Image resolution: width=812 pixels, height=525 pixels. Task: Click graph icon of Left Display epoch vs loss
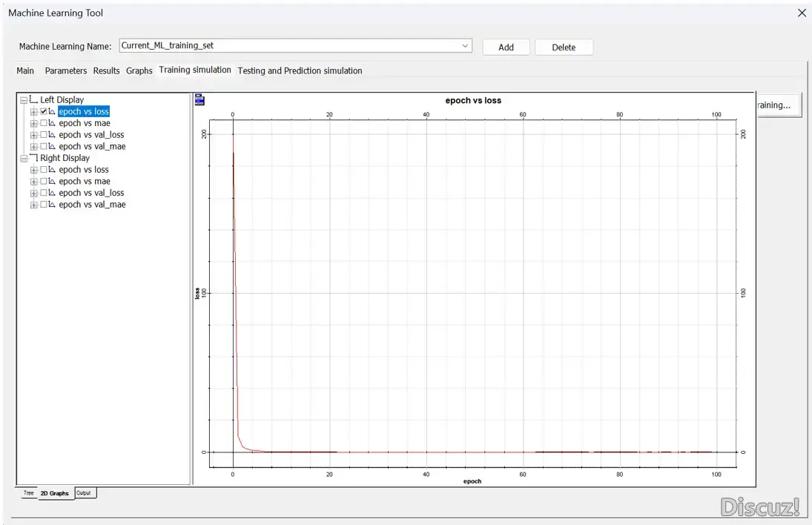tap(52, 111)
